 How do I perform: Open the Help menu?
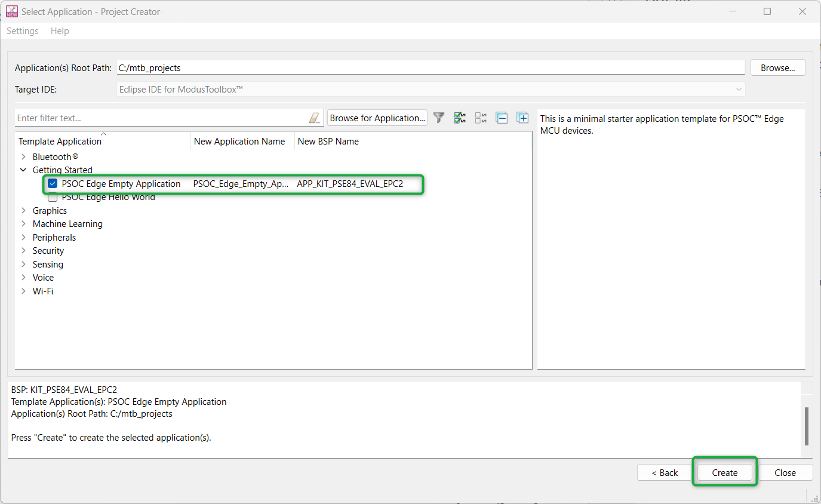point(60,31)
